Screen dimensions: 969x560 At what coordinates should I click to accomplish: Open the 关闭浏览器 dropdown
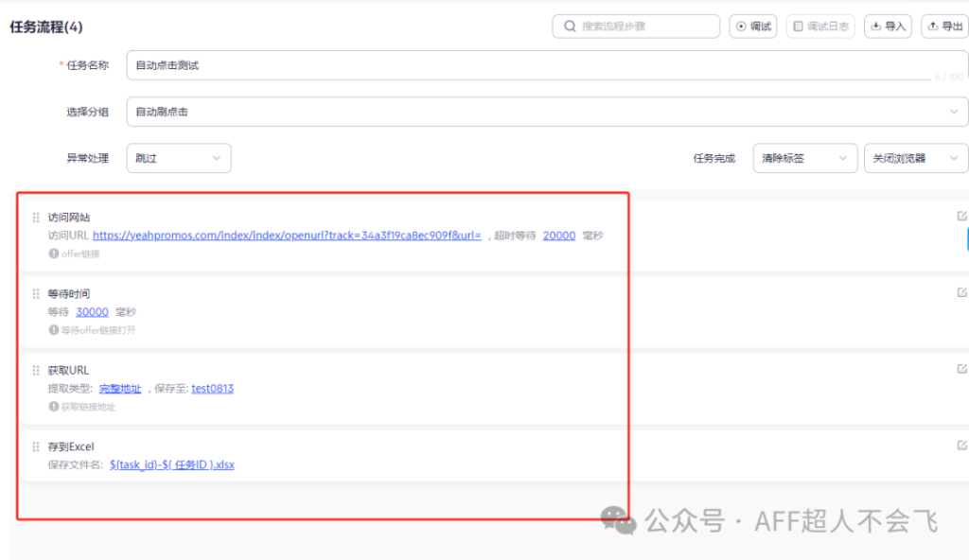[x=915, y=158]
